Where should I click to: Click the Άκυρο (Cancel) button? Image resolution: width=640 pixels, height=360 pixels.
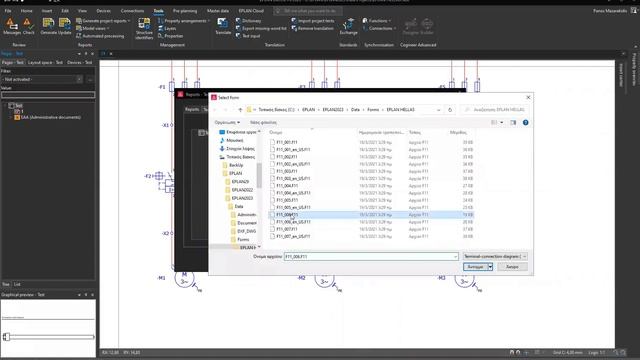pos(512,267)
